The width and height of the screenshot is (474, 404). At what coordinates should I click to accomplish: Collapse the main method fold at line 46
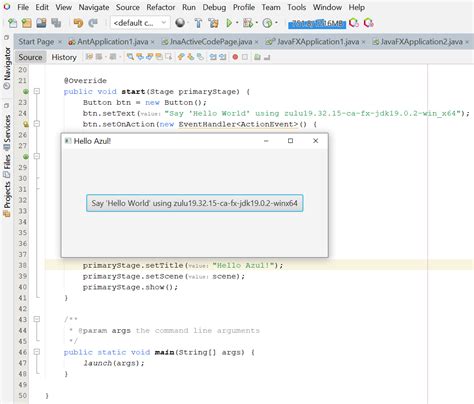37,352
